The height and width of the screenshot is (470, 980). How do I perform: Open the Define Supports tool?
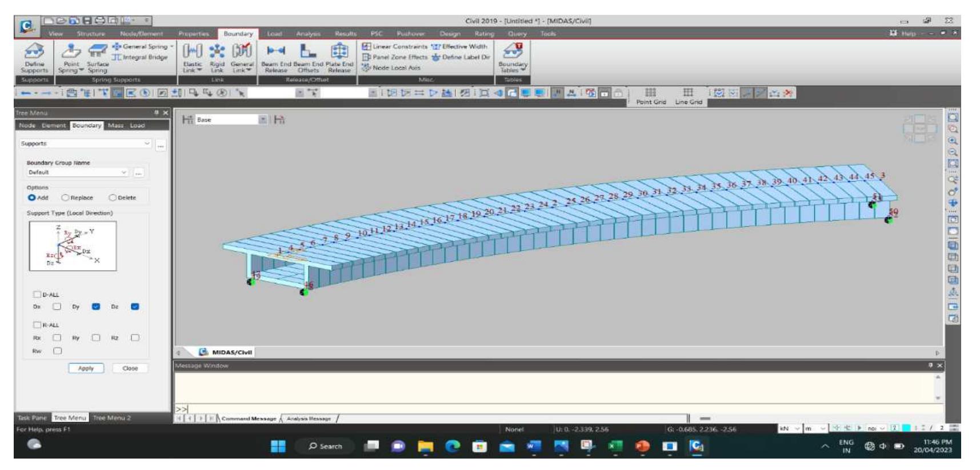34,59
